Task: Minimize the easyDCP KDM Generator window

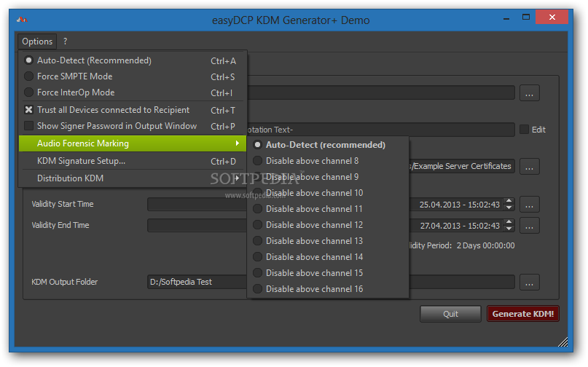Action: click(x=506, y=17)
